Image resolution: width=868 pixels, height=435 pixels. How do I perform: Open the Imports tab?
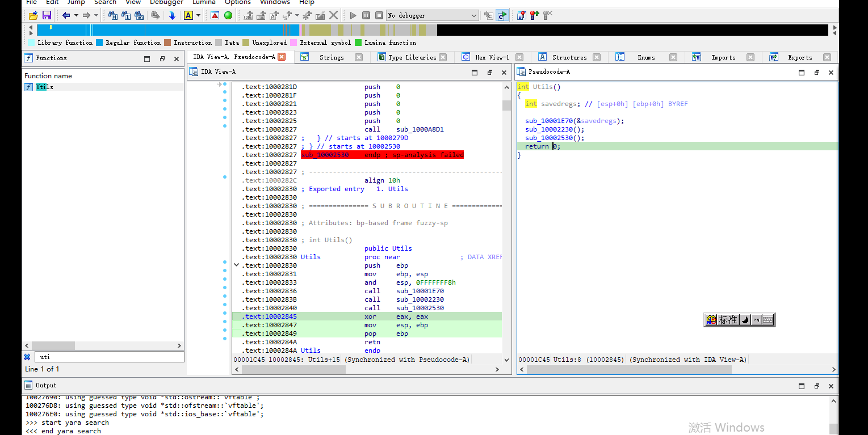click(723, 57)
